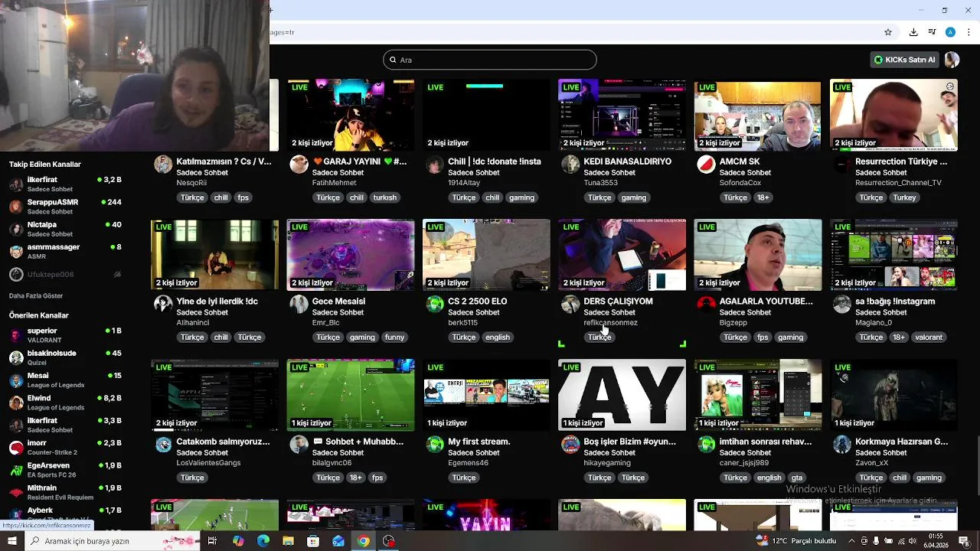Open streamer name refikcansonmez

click(x=610, y=323)
